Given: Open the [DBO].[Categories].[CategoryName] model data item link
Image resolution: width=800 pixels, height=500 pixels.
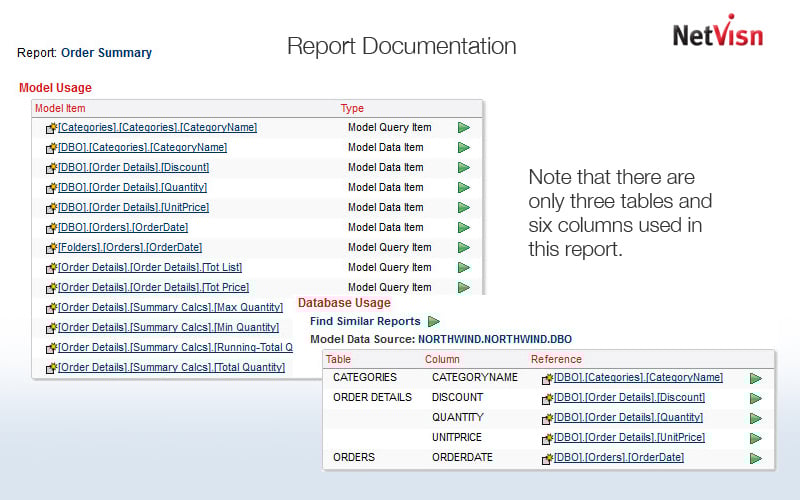Looking at the screenshot, I should [x=142, y=148].
